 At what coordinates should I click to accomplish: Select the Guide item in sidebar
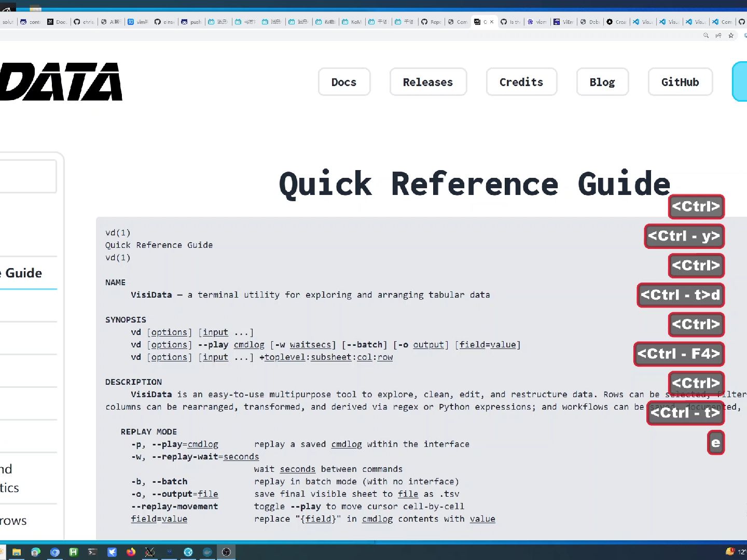pyautogui.click(x=21, y=273)
